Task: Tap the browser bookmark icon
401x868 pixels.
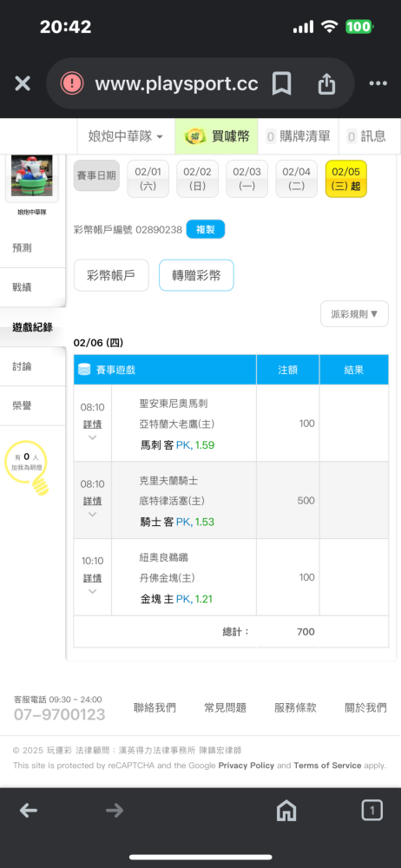Action: click(x=281, y=84)
